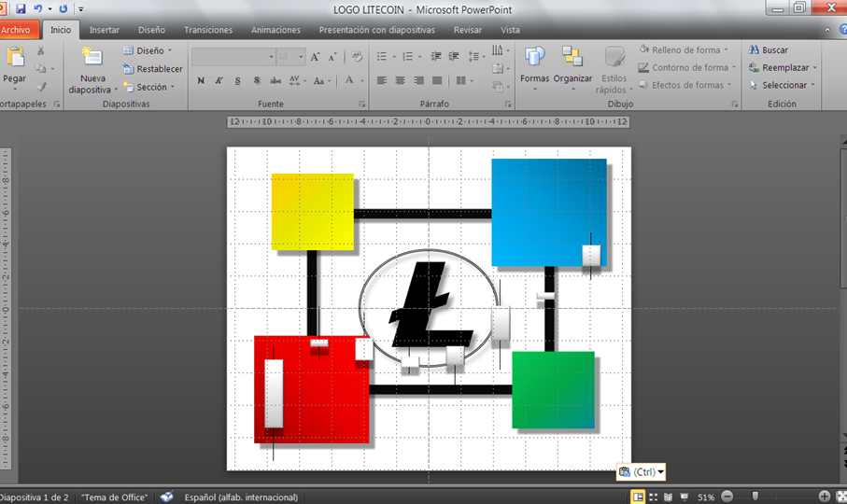Open the line spacing dropdown
847x504 pixels.
point(476,56)
